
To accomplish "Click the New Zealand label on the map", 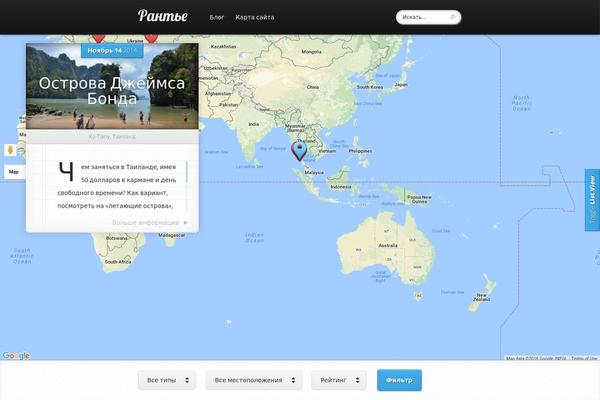I will coord(482,297).
